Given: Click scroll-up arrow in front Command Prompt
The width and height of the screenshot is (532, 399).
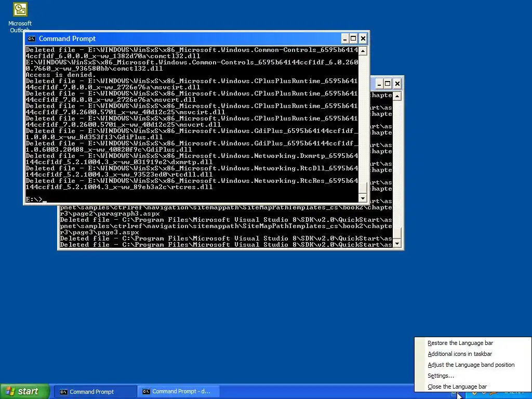Looking at the screenshot, I should click(x=363, y=51).
